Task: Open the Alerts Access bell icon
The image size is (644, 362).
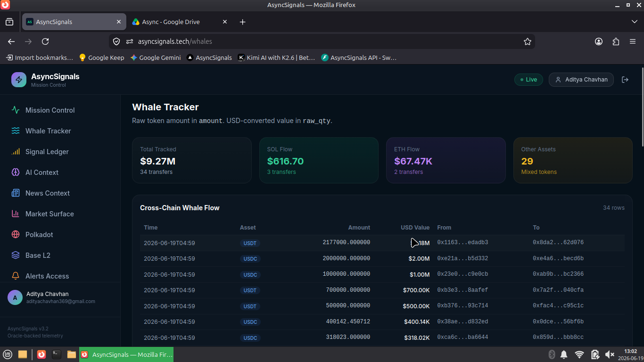Action: [16, 276]
